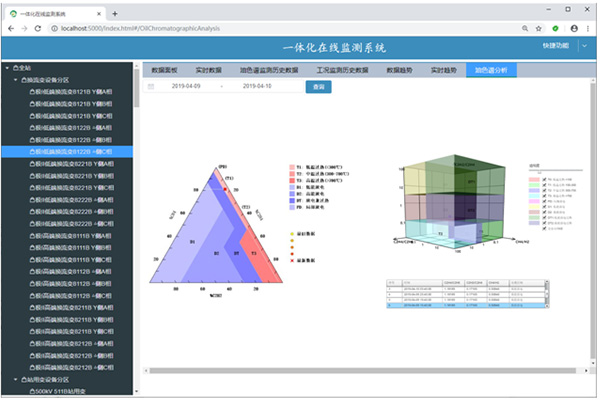The width and height of the screenshot is (600, 400).
Task: Open the 快捷功能 dropdown arrow
Action: pos(585,46)
